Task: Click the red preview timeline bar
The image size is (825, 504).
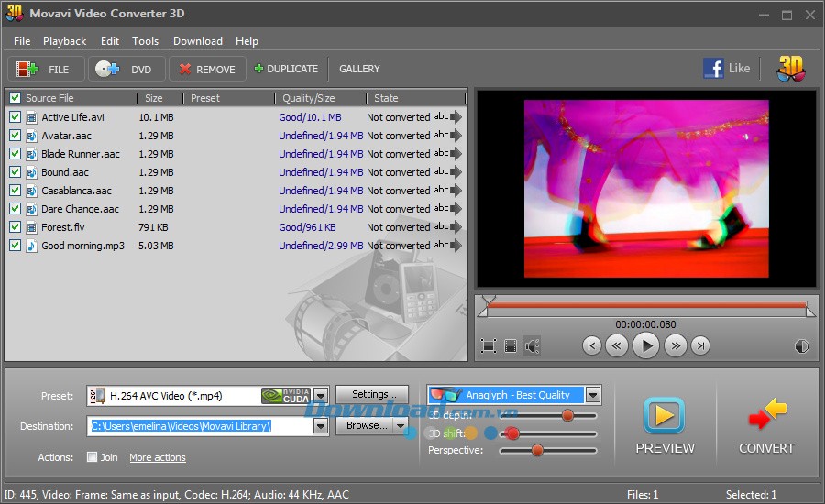Action: coord(646,304)
